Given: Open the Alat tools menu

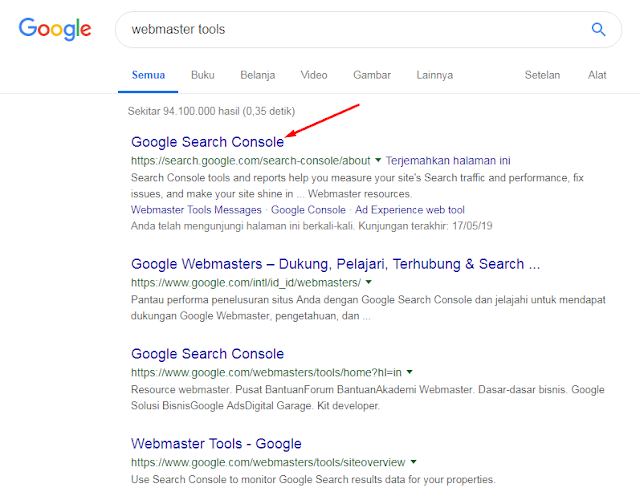Looking at the screenshot, I should (597, 75).
